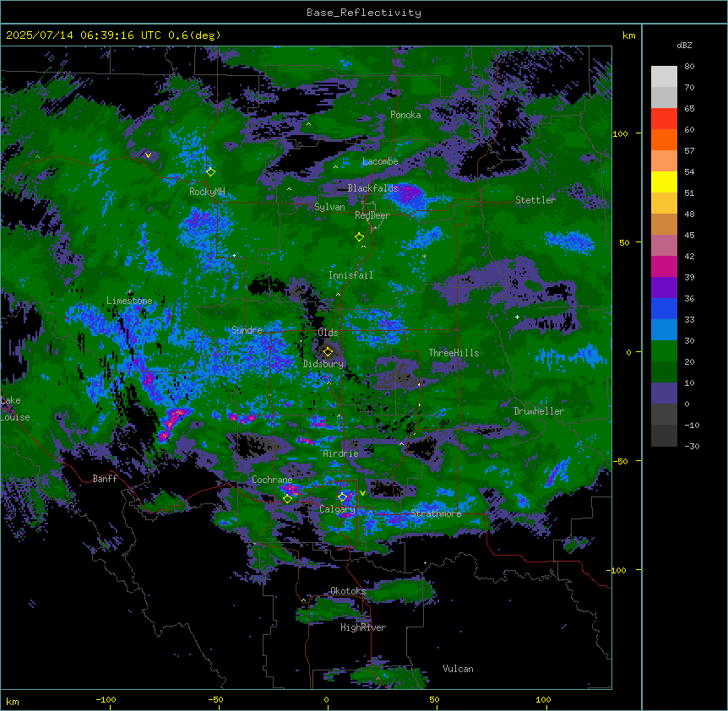Click the Didsbury city label

click(323, 364)
